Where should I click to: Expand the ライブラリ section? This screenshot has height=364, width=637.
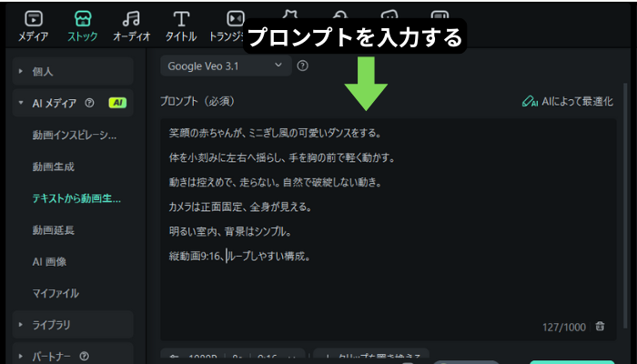click(73, 325)
